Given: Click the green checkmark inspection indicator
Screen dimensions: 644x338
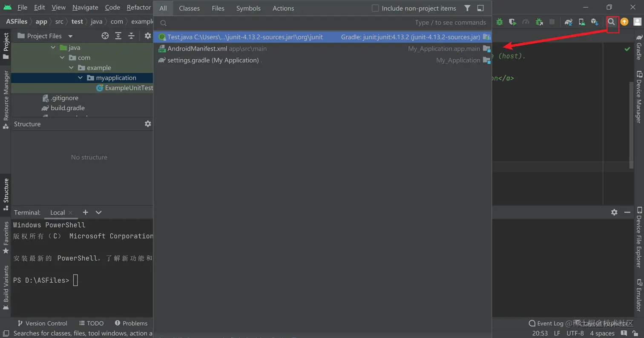Looking at the screenshot, I should (627, 49).
